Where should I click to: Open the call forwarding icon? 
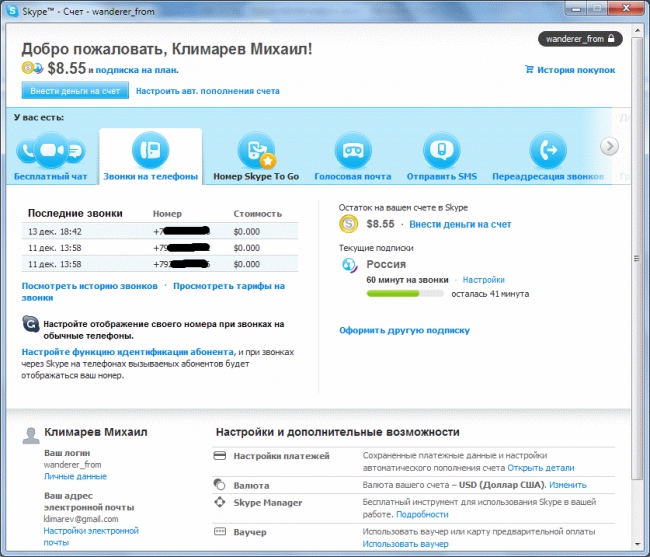click(x=548, y=150)
